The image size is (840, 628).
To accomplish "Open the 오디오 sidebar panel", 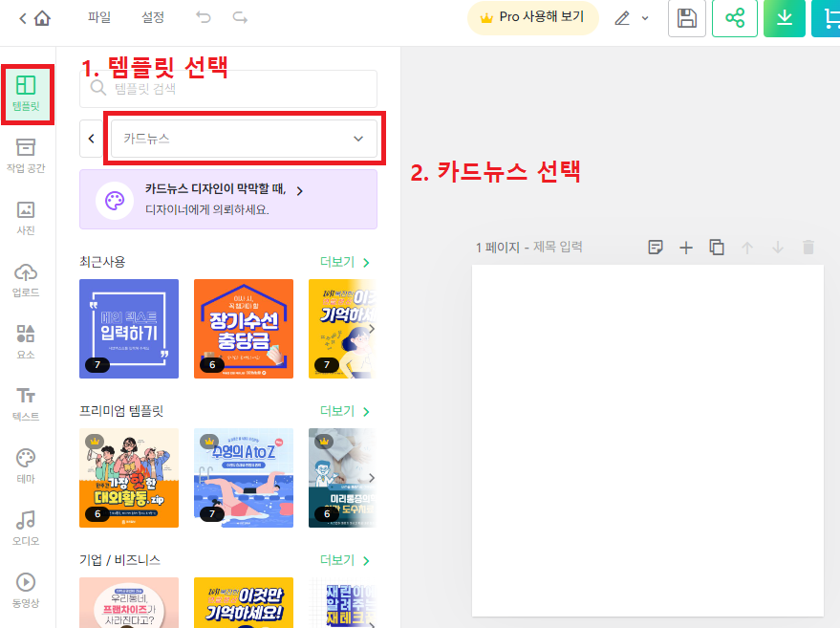I will 26,528.
